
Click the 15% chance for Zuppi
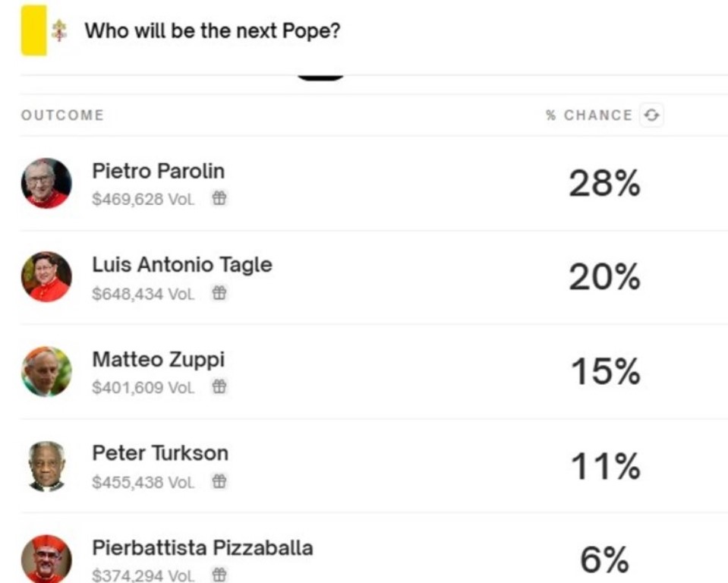tap(604, 372)
